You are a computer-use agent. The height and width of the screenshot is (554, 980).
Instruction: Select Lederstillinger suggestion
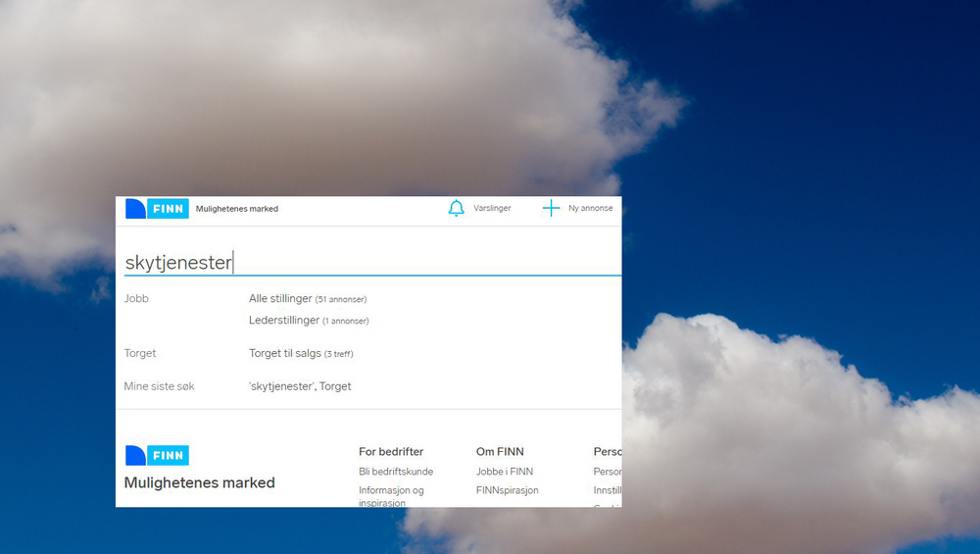point(309,321)
